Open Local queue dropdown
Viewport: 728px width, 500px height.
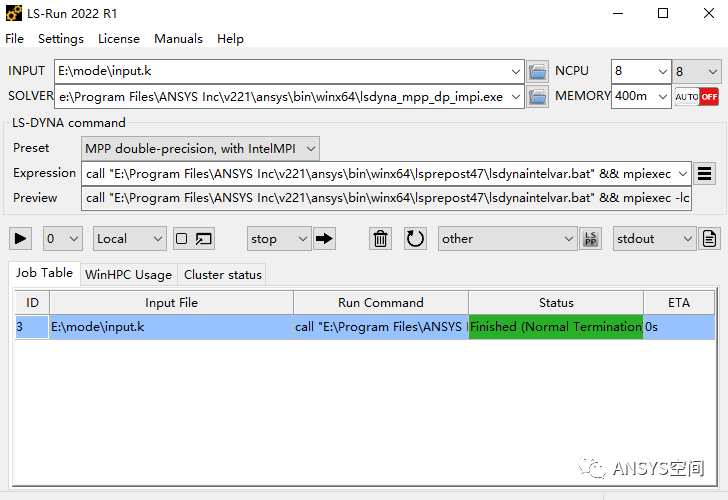(130, 239)
